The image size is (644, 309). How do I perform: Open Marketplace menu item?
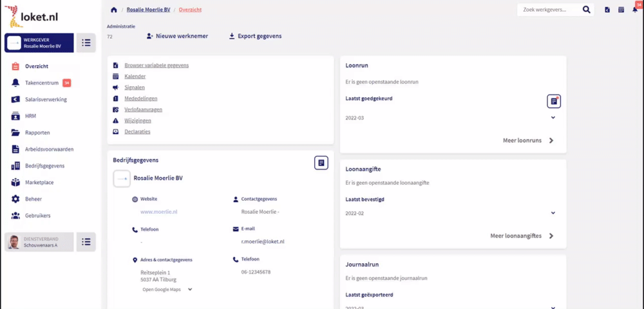39,182
